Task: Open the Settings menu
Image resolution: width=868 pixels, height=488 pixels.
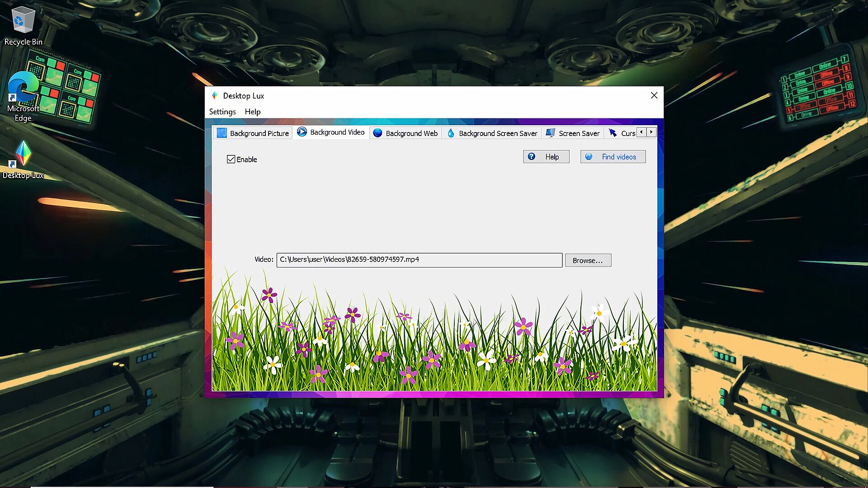Action: tap(222, 112)
